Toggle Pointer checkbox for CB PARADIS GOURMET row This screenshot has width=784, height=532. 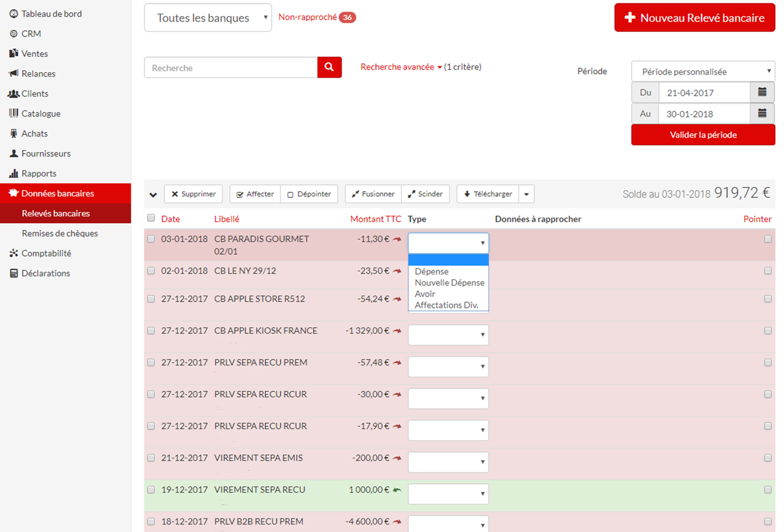767,239
